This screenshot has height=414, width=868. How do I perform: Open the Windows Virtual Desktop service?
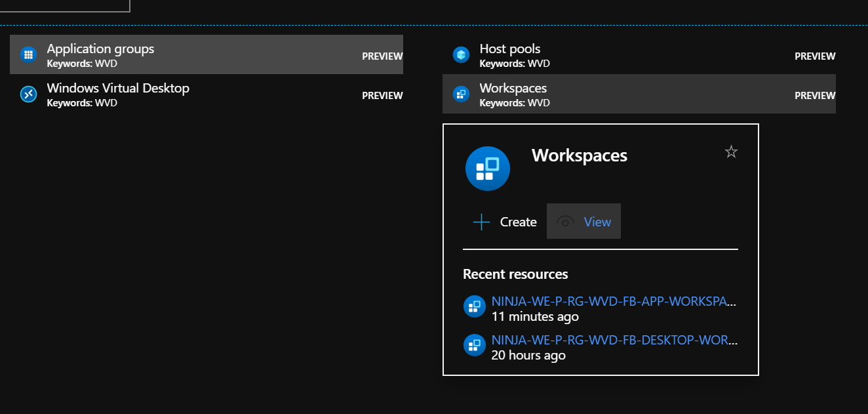pos(207,94)
